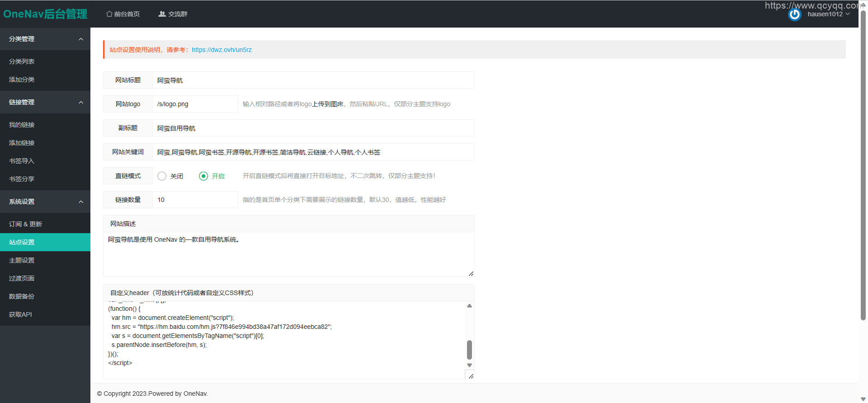Click the header textarea scroll-down arrow

click(x=469, y=365)
